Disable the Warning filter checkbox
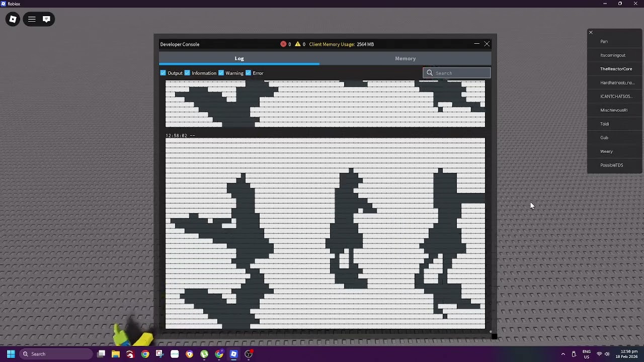The height and width of the screenshot is (362, 644). (221, 73)
